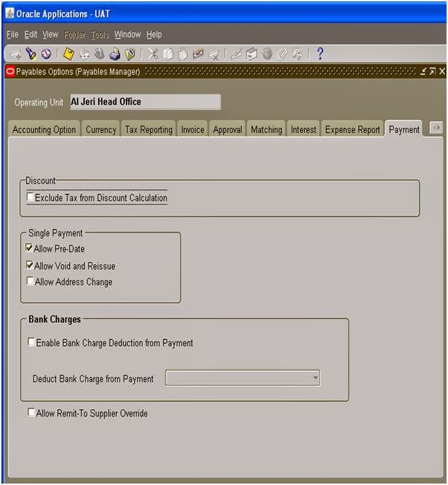
Task: Click the Oracle logo on Payables Options title
Action: point(10,71)
